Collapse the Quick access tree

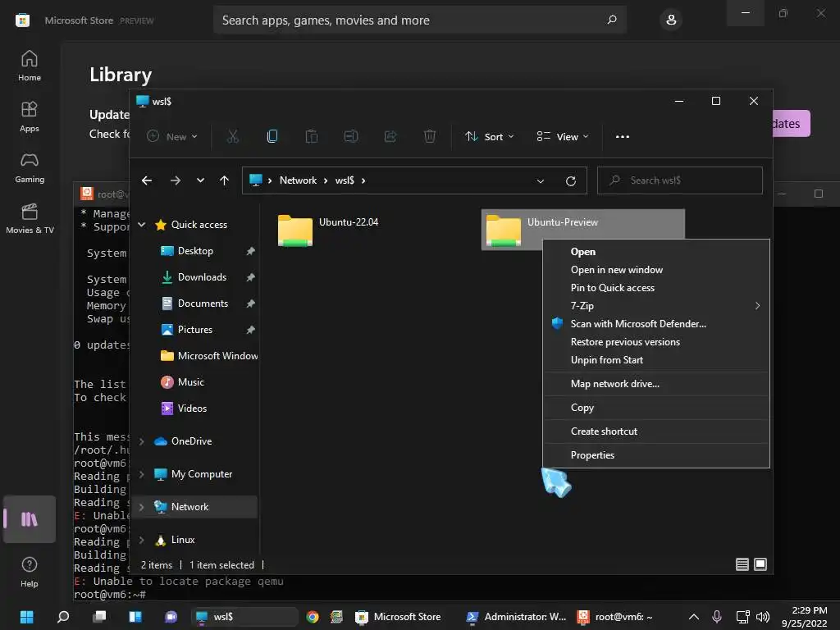142,225
